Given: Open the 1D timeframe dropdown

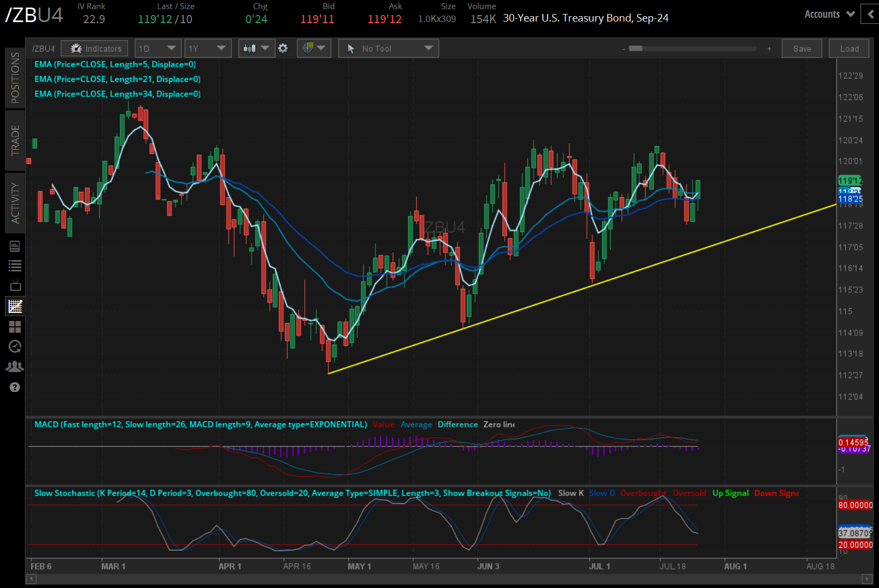Looking at the screenshot, I should coord(157,48).
